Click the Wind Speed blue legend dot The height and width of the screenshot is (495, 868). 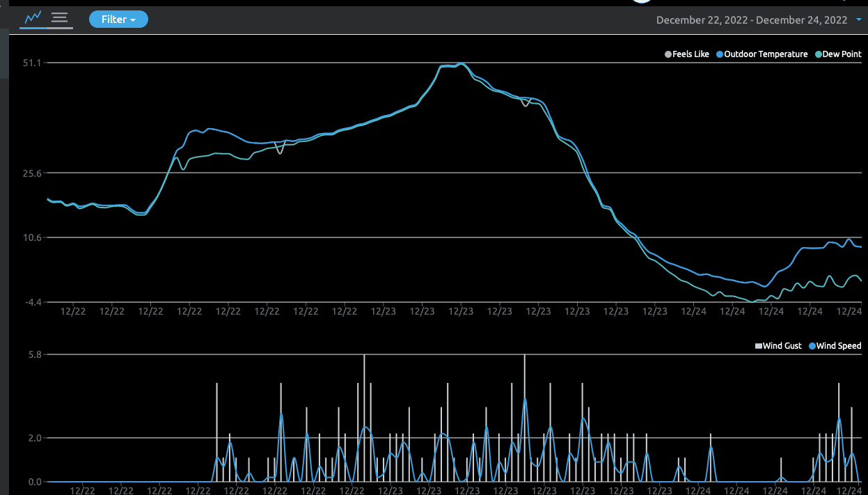click(x=812, y=346)
